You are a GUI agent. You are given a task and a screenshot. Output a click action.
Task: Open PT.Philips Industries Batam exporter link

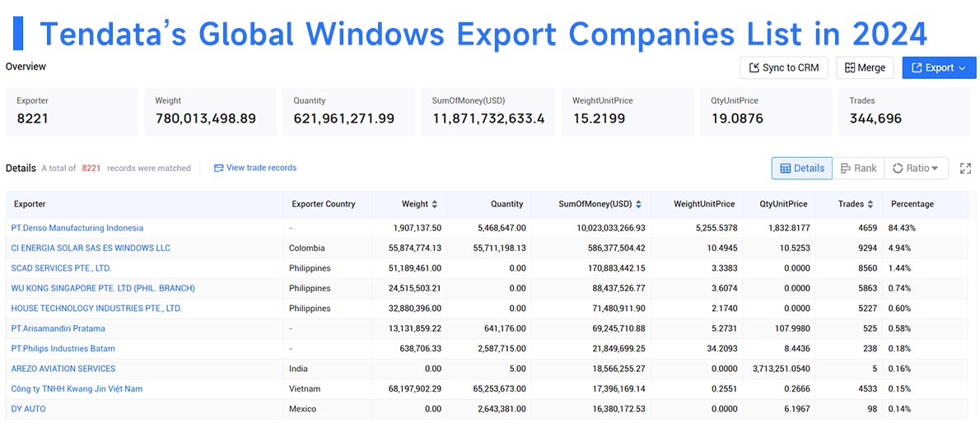point(63,348)
